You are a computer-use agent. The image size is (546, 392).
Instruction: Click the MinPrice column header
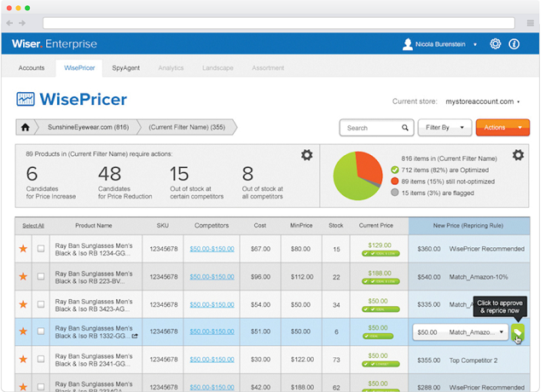click(301, 225)
